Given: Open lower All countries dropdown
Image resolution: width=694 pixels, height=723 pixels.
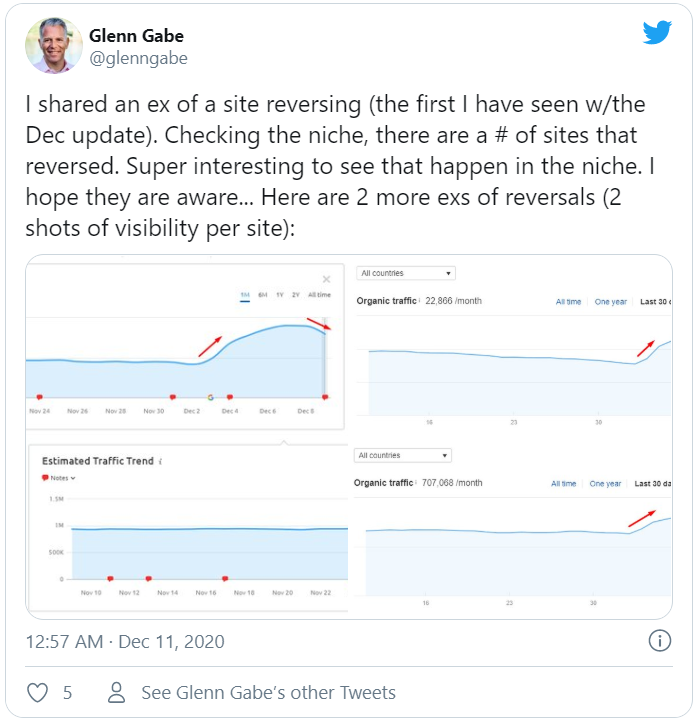Looking at the screenshot, I should click(x=403, y=455).
